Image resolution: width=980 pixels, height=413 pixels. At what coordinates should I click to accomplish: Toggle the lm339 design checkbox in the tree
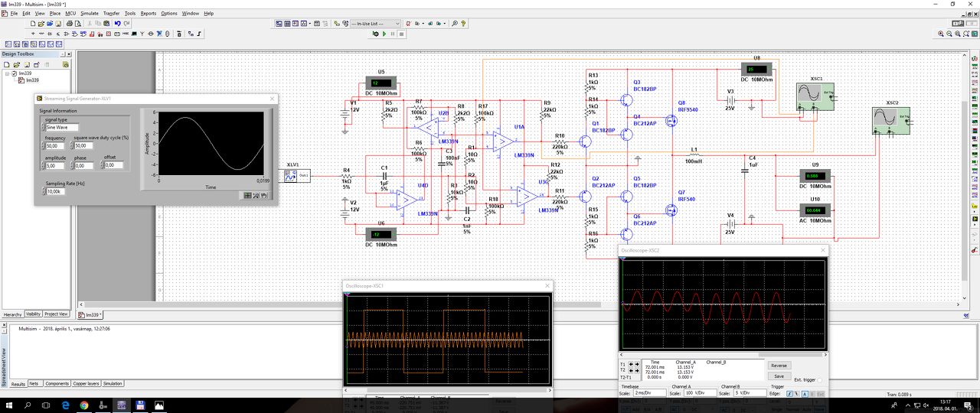click(x=14, y=73)
